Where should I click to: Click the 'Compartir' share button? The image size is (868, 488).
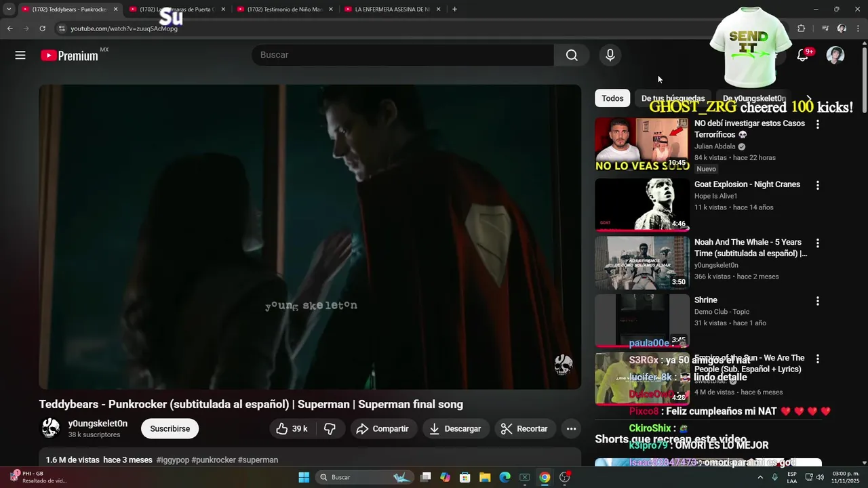[382, 429]
